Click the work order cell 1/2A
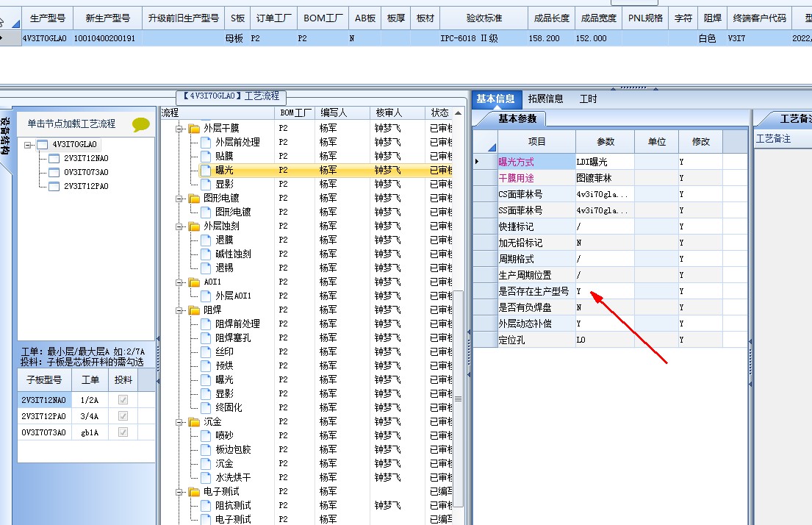Image resolution: width=812 pixels, height=525 pixels. pyautogui.click(x=90, y=399)
